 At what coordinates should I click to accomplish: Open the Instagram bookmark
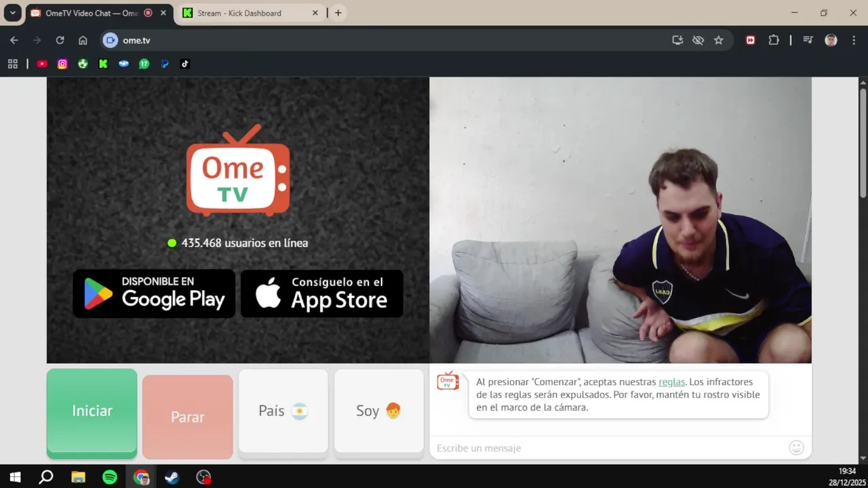[62, 64]
